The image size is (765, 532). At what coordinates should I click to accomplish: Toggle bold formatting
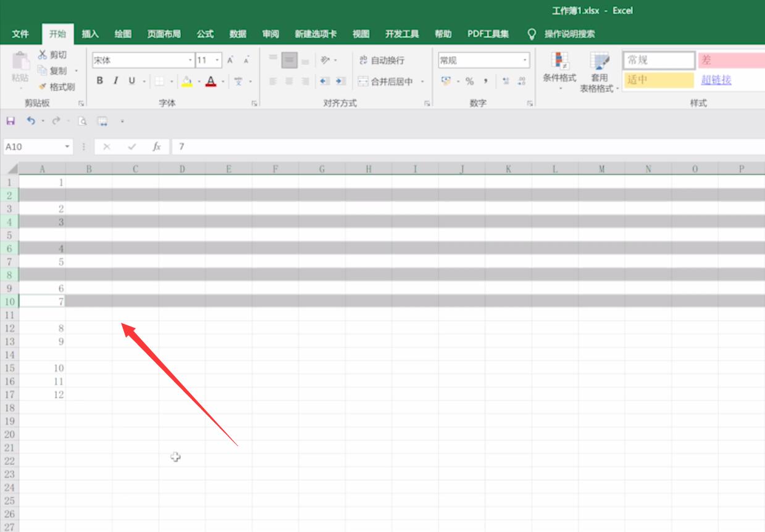click(100, 81)
